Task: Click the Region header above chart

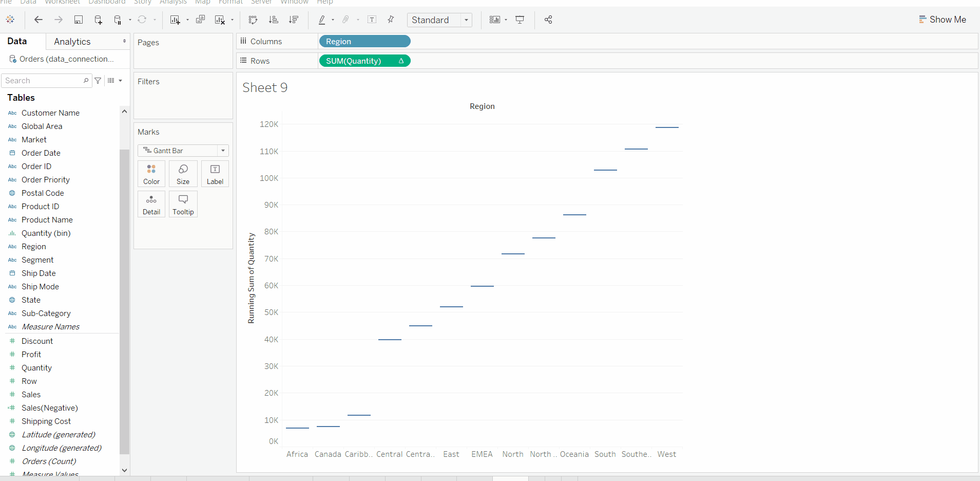Action: click(x=483, y=106)
